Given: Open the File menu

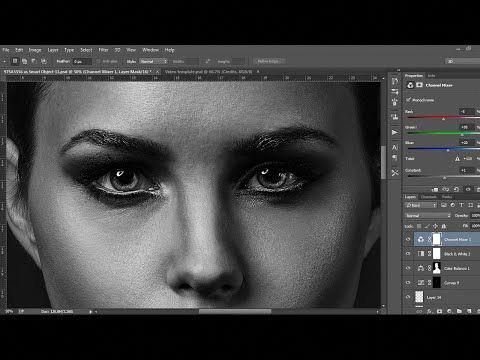Looking at the screenshot, I should pyautogui.click(x=6, y=50).
